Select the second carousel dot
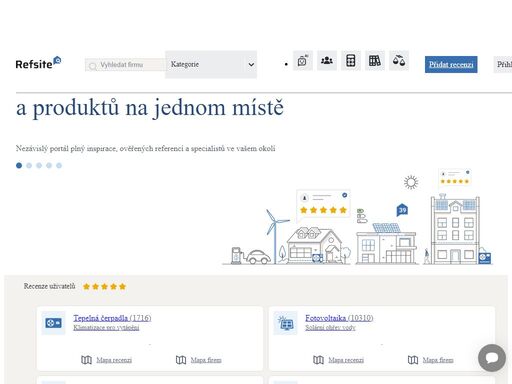Screen dimensions: 512x384 29,165
